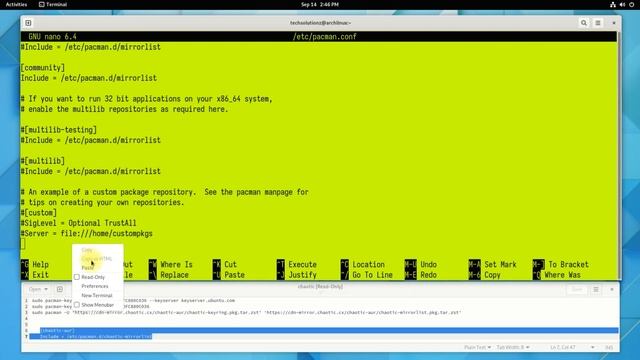Open the Terminal app menu in top bar

[x=53, y=4]
